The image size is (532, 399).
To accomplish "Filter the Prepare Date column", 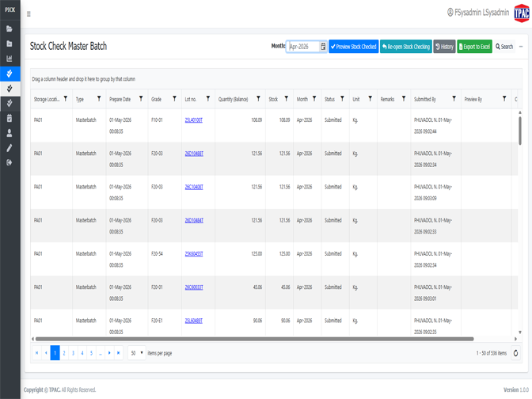I will pyautogui.click(x=141, y=99).
